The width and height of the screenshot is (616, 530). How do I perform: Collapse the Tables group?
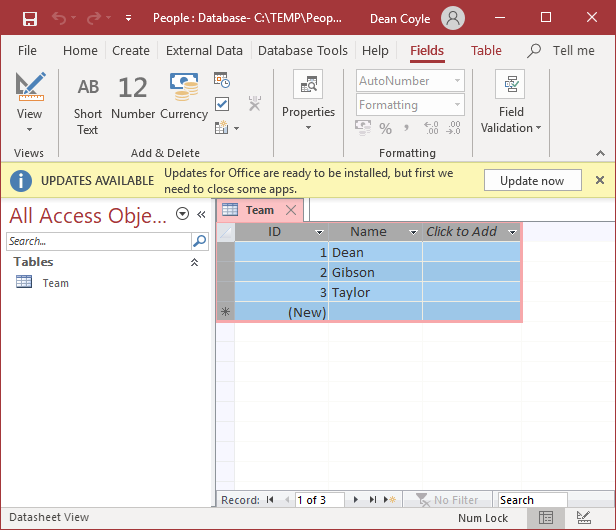[194, 262]
